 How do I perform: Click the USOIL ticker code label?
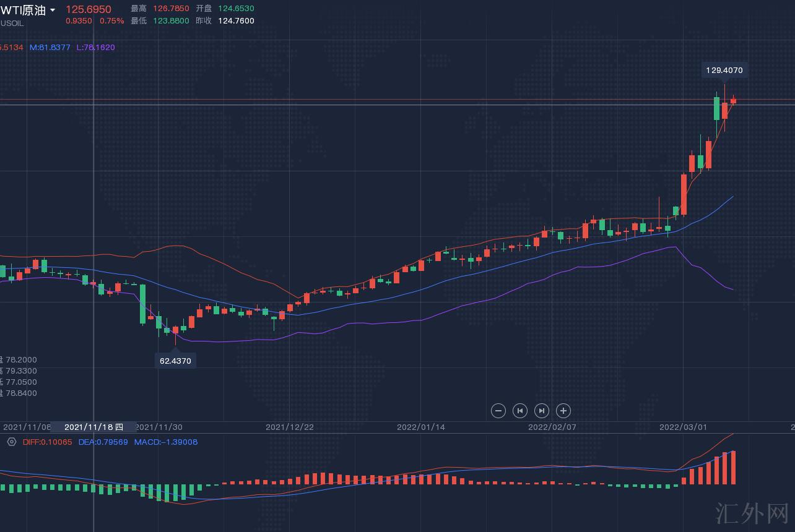tap(12, 24)
